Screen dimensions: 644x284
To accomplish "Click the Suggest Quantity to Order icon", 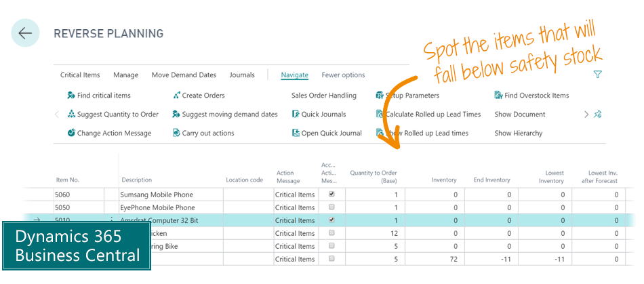I will (71, 115).
